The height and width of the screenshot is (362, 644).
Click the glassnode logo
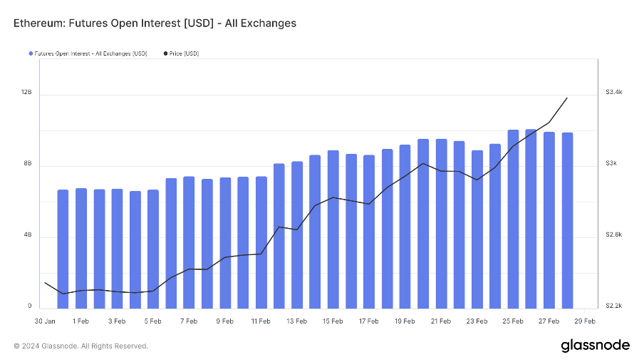[x=595, y=346]
